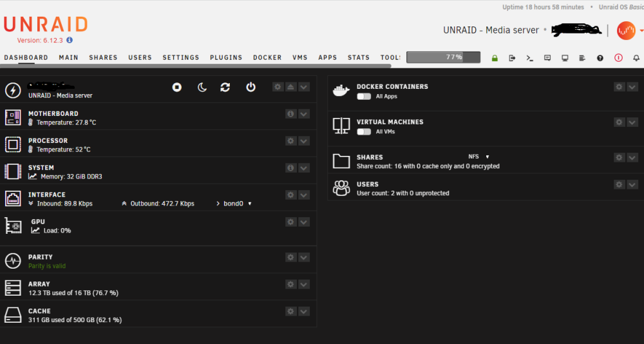Expand the Motherboard tile chevron
The width and height of the screenshot is (644, 344).
tap(304, 114)
